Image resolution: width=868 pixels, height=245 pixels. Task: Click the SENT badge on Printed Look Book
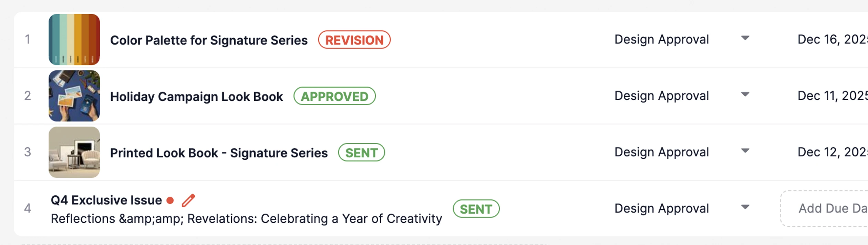(361, 153)
